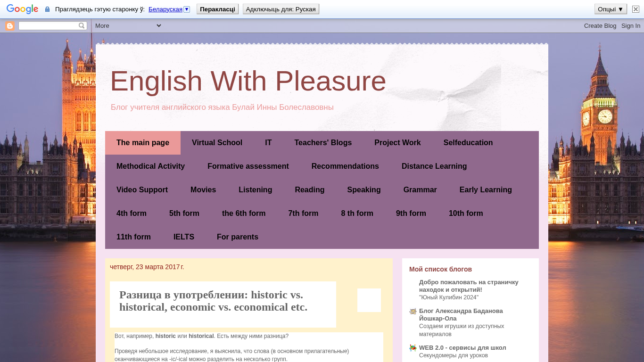Image resolution: width=644 pixels, height=362 pixels.
Task: Click the white square icon beside post title
Action: pos(369,300)
